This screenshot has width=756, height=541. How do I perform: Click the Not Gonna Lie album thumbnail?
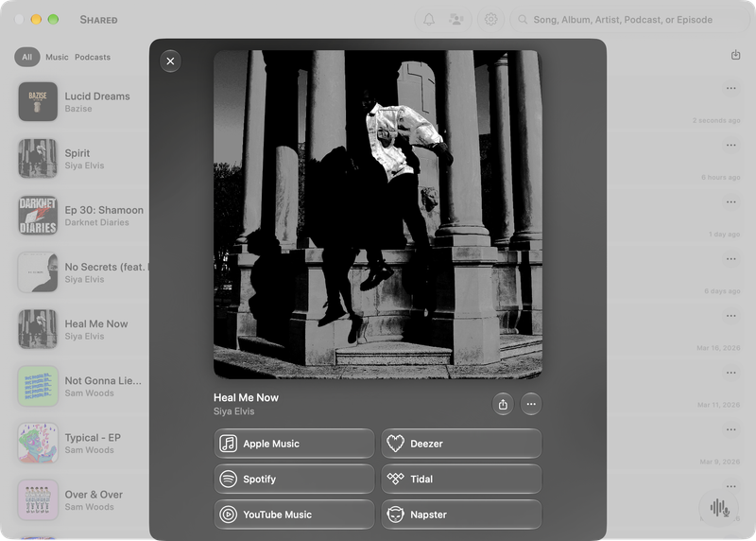(x=38, y=386)
